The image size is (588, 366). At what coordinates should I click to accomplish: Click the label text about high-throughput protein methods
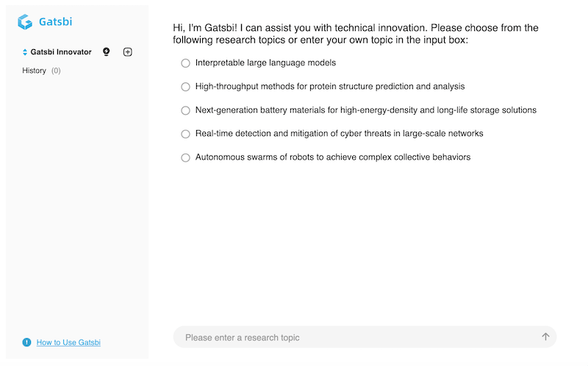(330, 87)
